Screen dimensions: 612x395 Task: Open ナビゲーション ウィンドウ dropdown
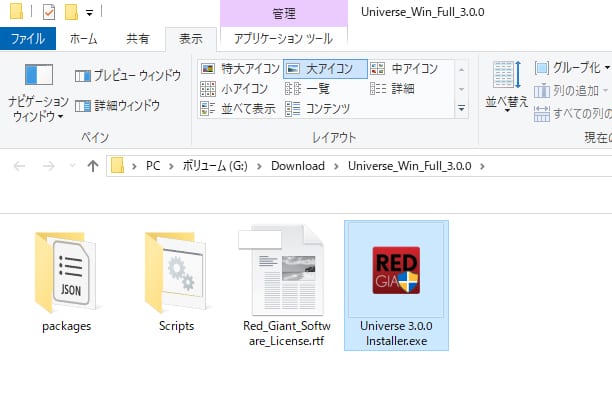click(38, 93)
